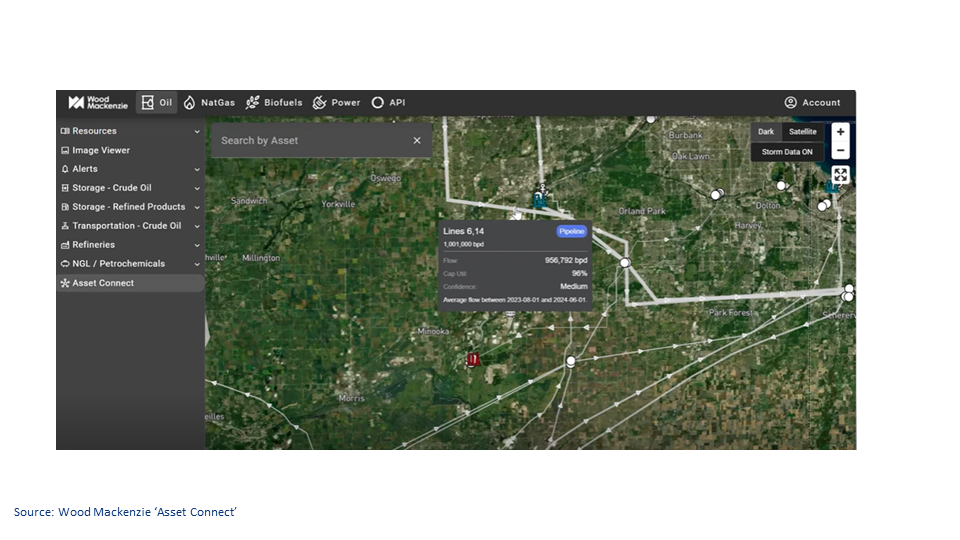Clear the Search by Asset box
This screenshot has height=540, width=960.
point(417,141)
